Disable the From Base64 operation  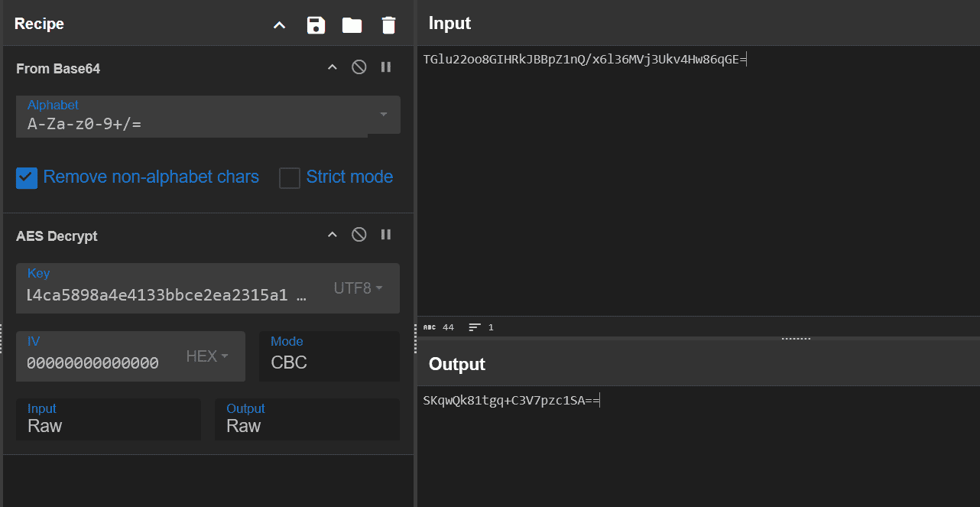point(359,67)
